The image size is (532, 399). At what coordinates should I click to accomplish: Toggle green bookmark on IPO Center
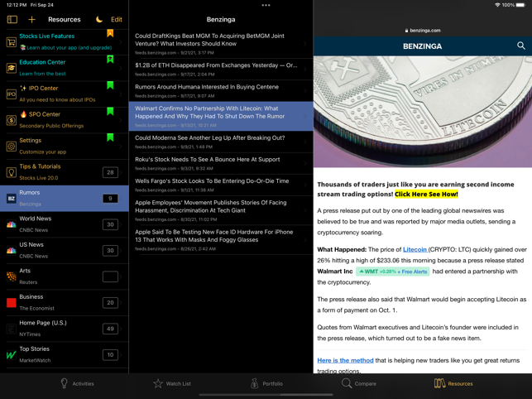110,85
